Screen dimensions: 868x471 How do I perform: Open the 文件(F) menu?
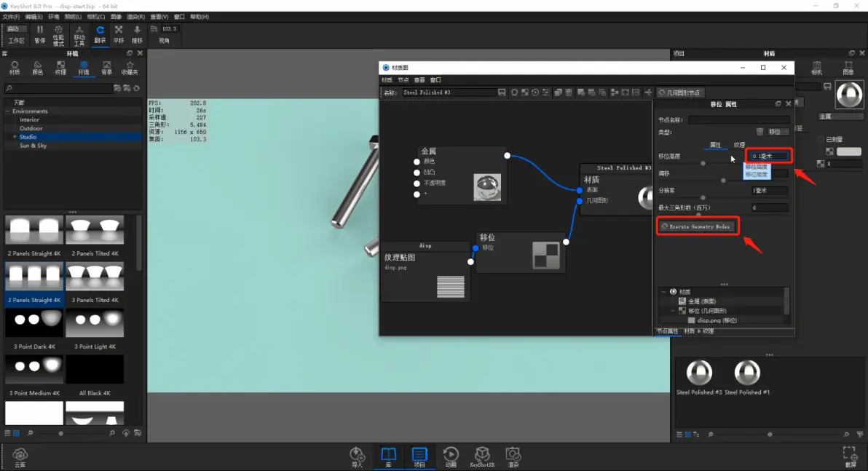point(10,17)
